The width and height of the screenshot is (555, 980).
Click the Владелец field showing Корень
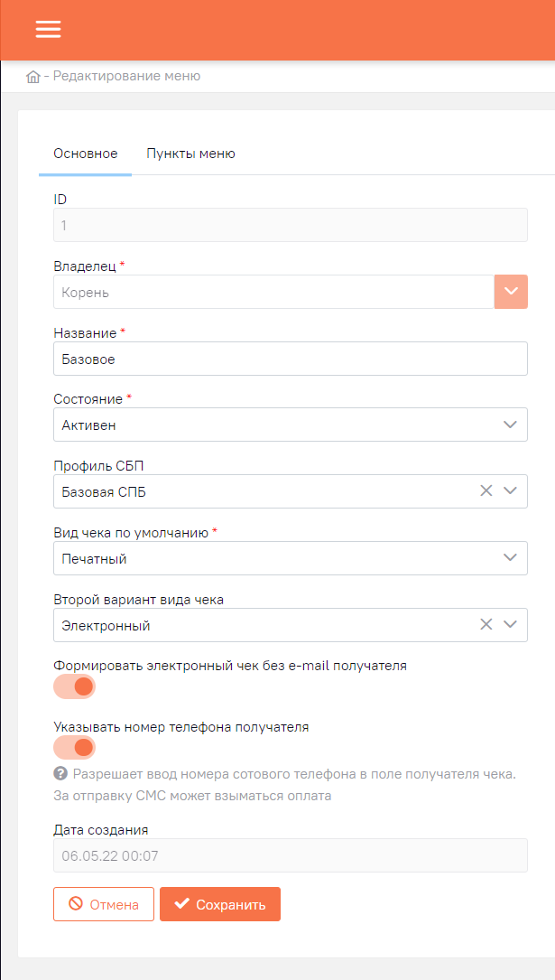coord(274,292)
